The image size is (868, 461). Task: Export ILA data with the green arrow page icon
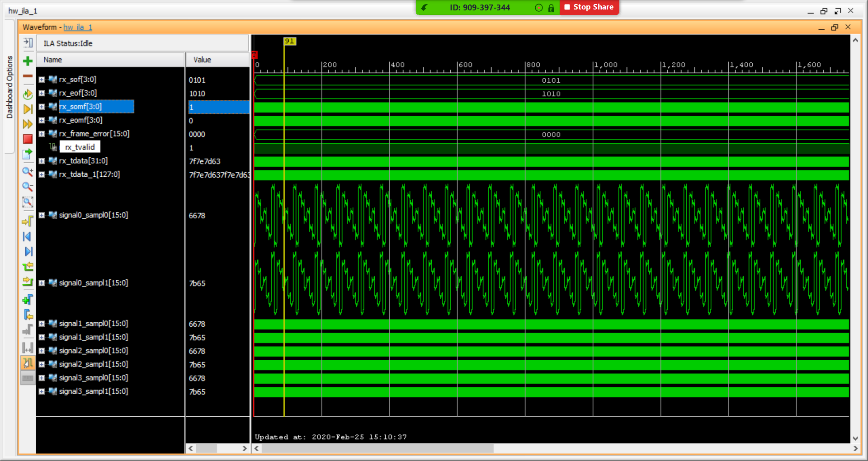pos(28,154)
